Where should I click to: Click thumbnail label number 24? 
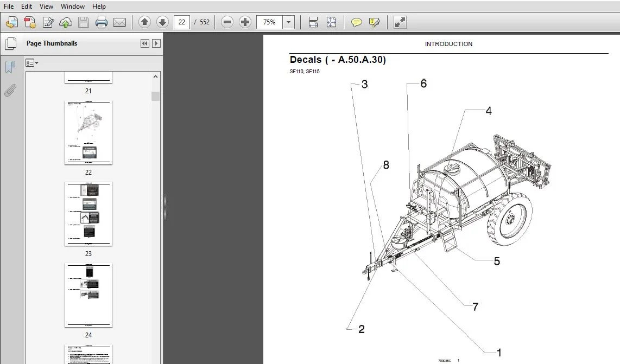(88, 335)
